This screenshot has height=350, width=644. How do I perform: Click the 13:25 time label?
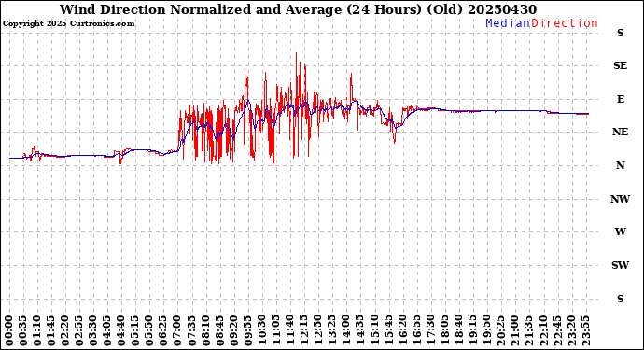pyautogui.click(x=332, y=330)
